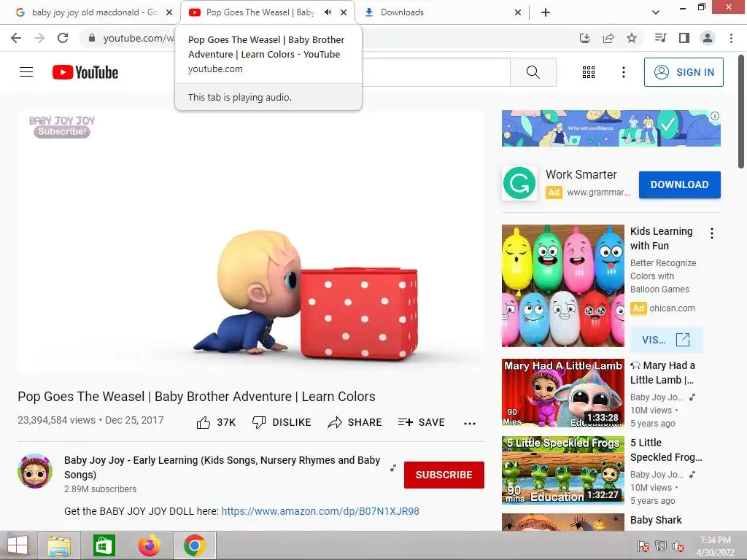
Task: Click the Baby Shark video title
Action: 656,520
